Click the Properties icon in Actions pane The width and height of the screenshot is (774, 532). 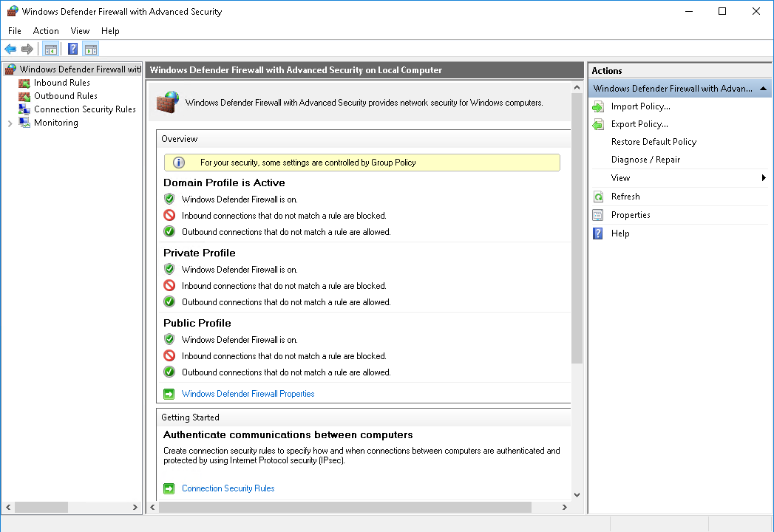(x=597, y=214)
